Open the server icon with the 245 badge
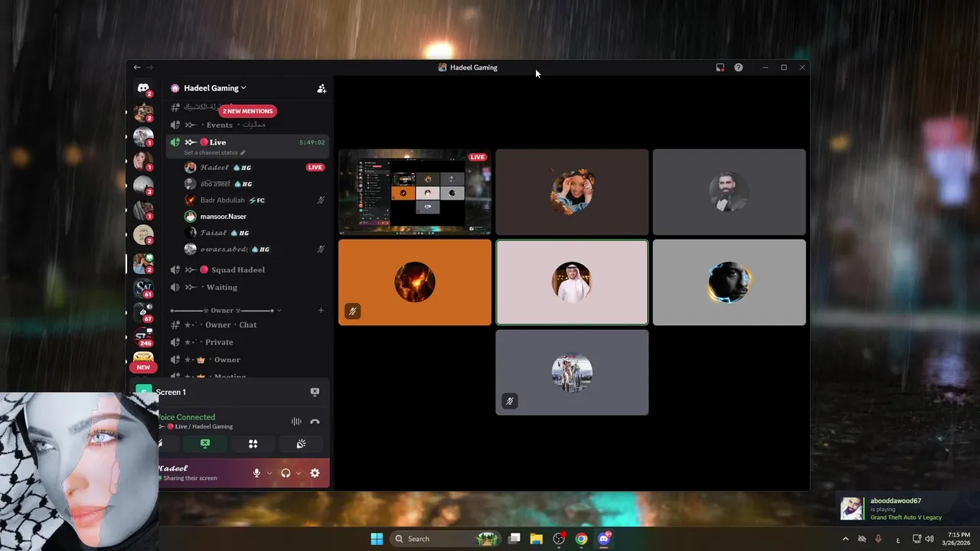 [x=143, y=337]
